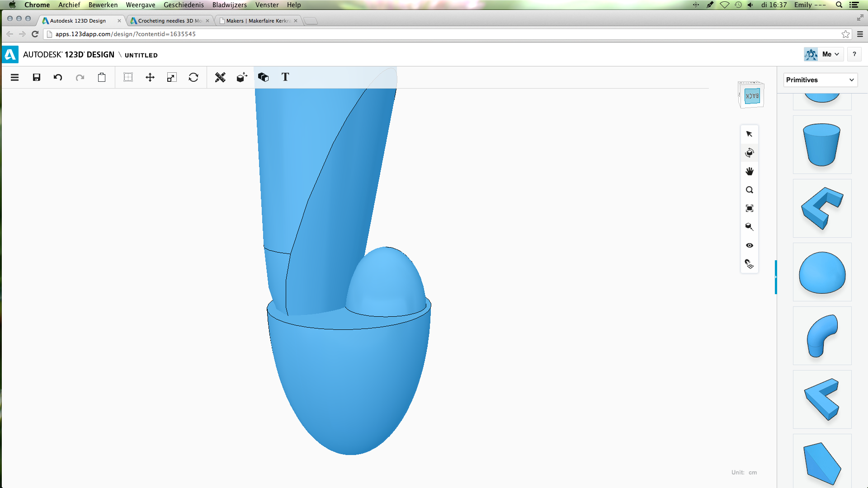Open the hamburger main menu
The image size is (868, 488).
click(14, 77)
